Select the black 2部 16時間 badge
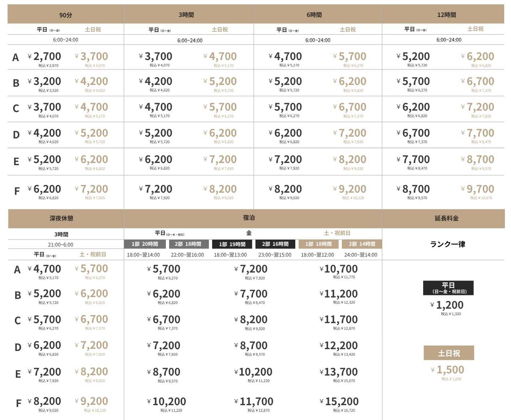Viewport: 511px width, 420px height. point(275,244)
